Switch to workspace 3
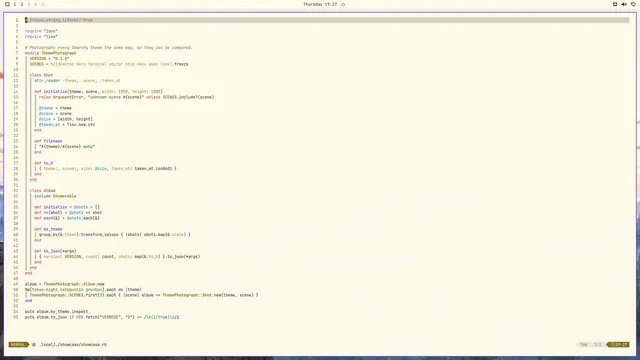This screenshot has height=360, width=640. 29,4
